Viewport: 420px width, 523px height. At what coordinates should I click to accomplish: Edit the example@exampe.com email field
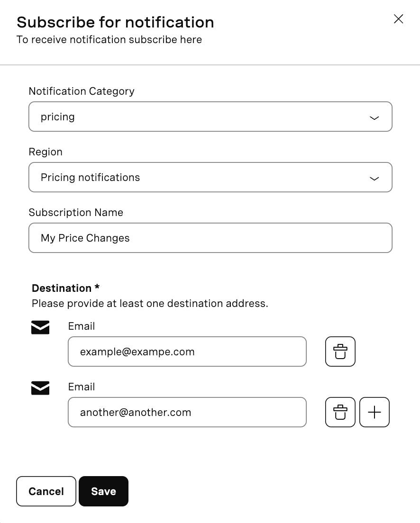(187, 352)
